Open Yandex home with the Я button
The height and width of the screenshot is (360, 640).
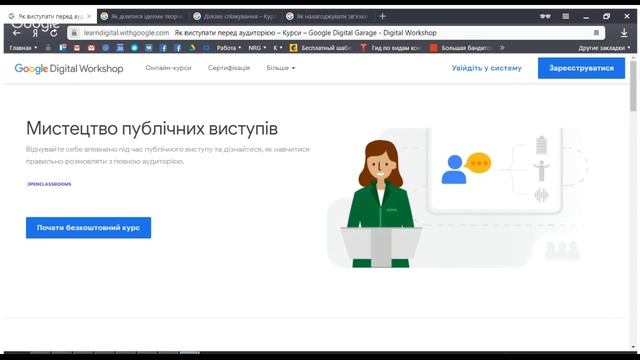(35, 33)
